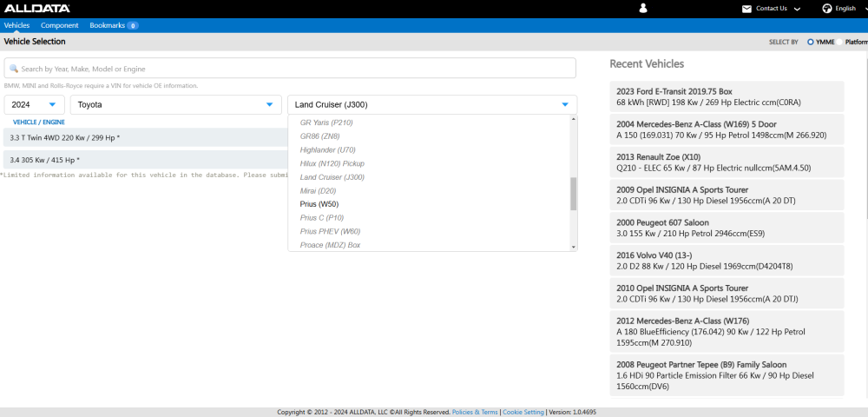Pick the 2023 Ford E-Transit recent vehicle
The image size is (868, 417).
pyautogui.click(x=727, y=96)
